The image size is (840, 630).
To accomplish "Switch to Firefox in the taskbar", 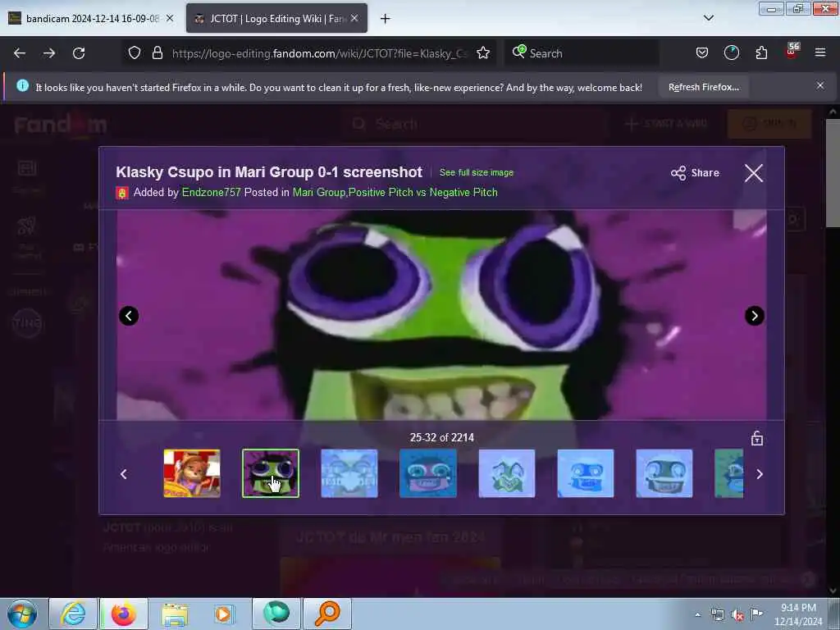I will point(124,614).
